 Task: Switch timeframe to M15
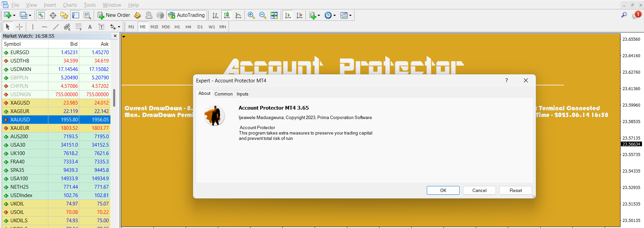[x=154, y=27]
